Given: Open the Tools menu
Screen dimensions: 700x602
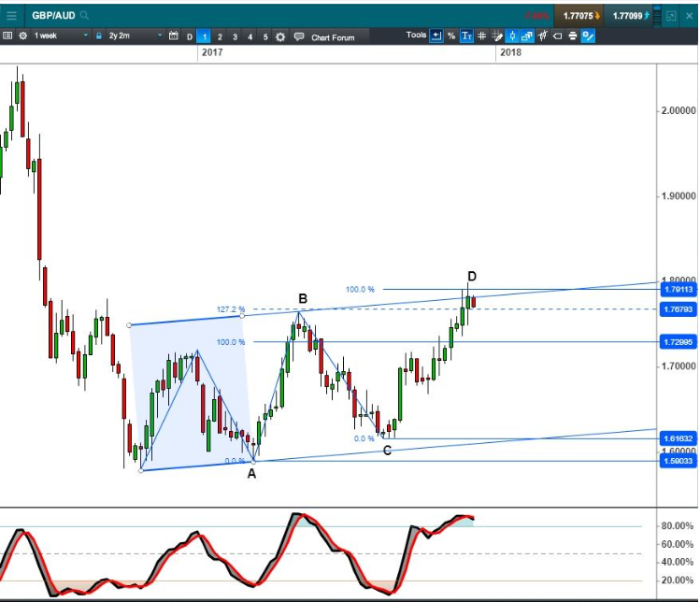Looking at the screenshot, I should point(416,36).
